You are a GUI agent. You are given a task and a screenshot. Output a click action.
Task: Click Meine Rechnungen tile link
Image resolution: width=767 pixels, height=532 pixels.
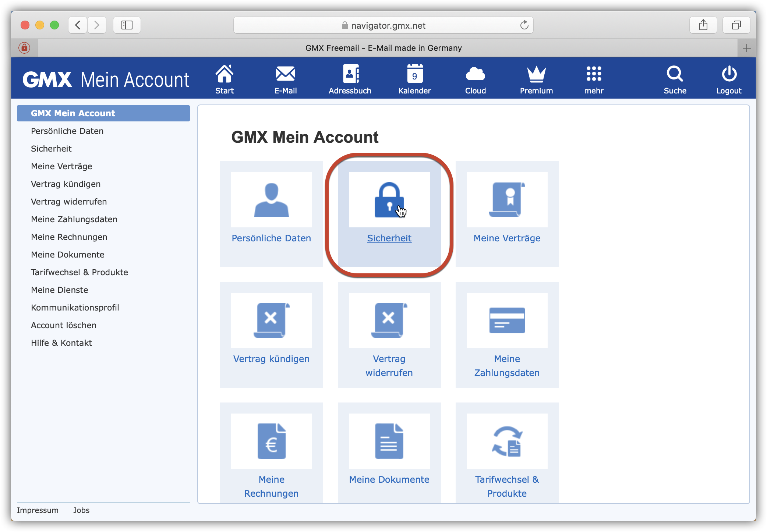[x=271, y=486]
